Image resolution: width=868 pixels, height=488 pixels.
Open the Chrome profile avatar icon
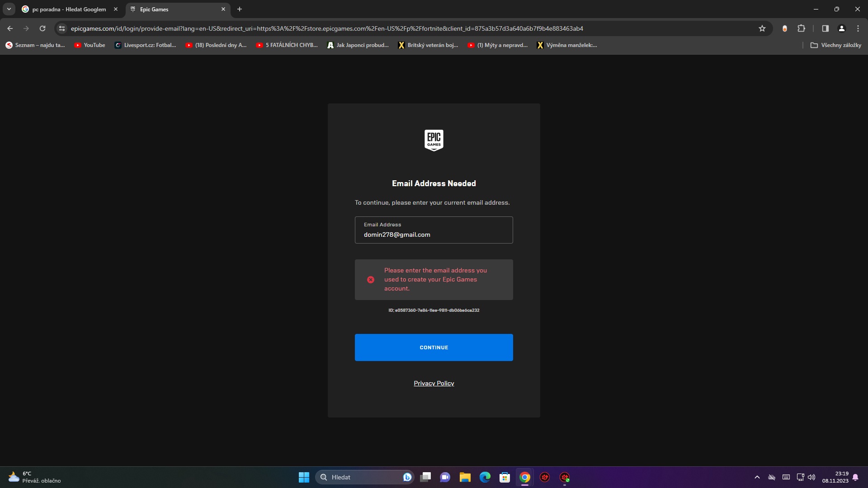click(841, 28)
